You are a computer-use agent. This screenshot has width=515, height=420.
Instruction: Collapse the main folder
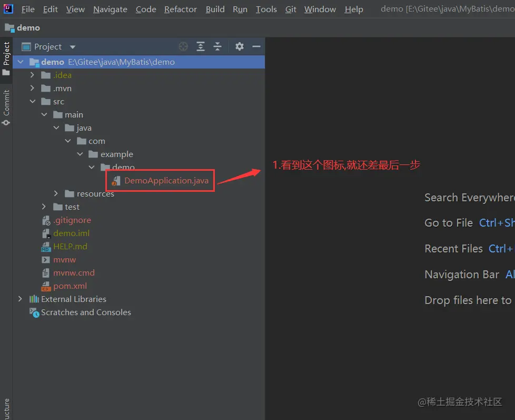click(x=44, y=114)
